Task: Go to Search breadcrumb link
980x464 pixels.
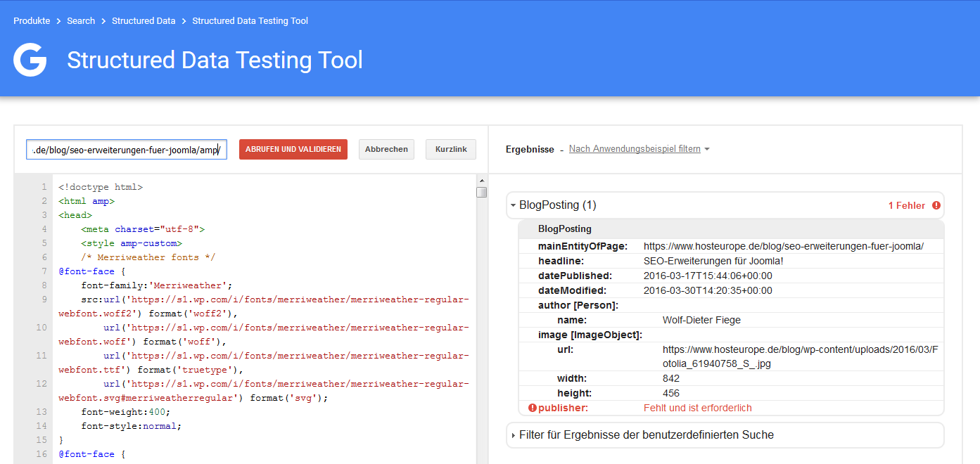Action: [x=81, y=20]
